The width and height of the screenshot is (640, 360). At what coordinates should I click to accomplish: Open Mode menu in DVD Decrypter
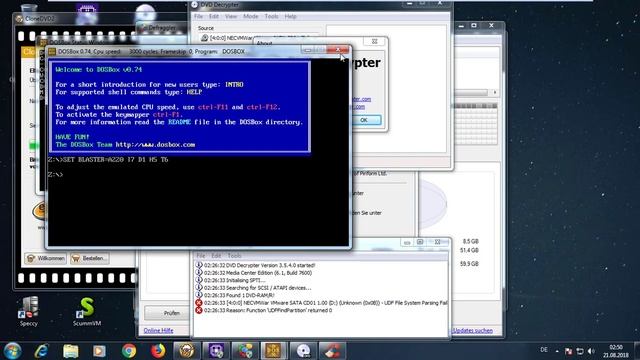(250, 16)
